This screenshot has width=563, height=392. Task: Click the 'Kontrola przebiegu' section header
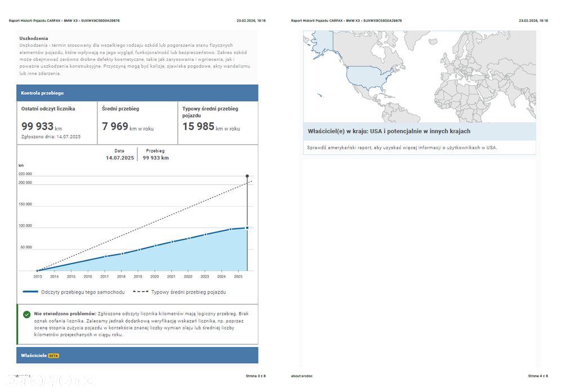click(x=137, y=93)
